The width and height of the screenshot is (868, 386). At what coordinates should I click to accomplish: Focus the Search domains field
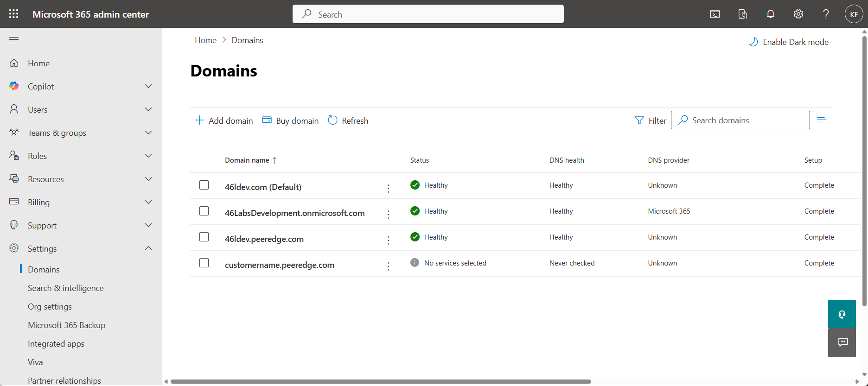coord(740,120)
